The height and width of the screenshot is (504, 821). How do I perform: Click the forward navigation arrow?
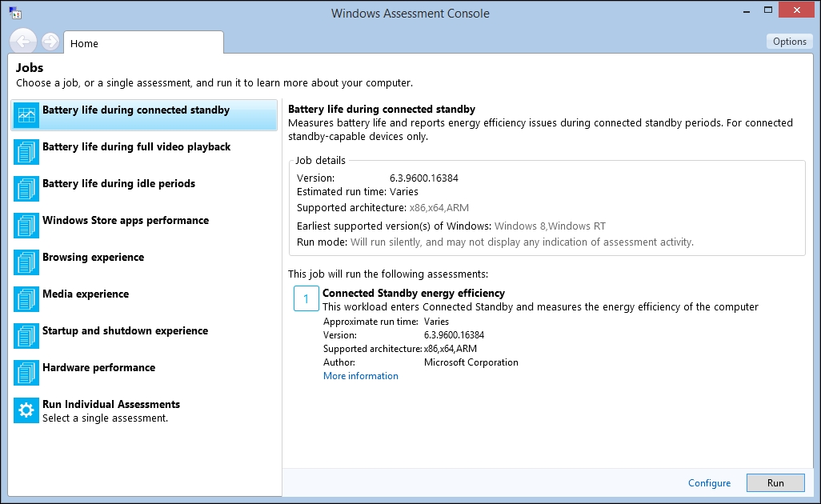click(x=50, y=41)
